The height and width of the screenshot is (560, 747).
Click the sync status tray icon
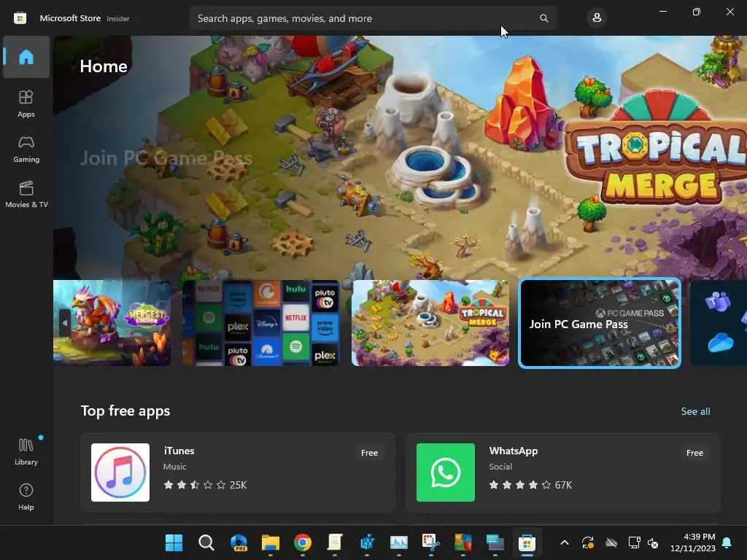click(x=588, y=542)
